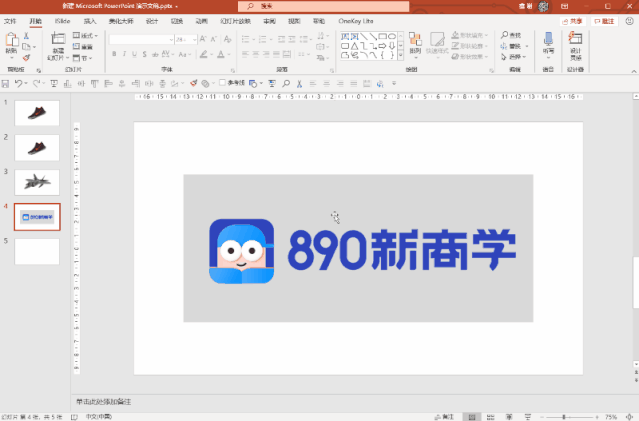
Task: Click the Design Ideas icon
Action: pos(575,39)
